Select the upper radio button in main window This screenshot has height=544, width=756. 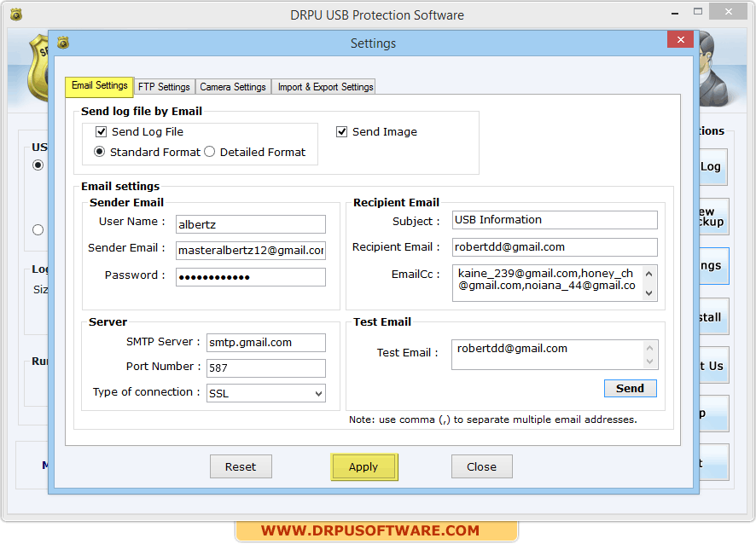pos(38,165)
